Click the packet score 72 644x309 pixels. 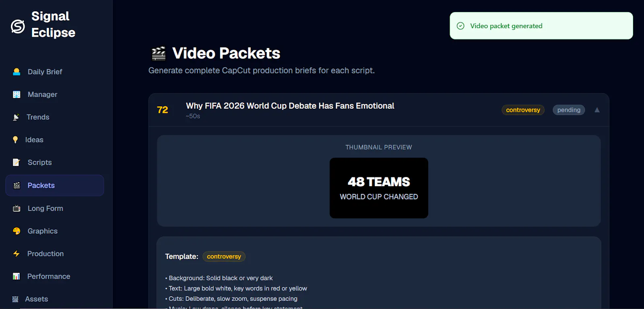click(x=163, y=110)
